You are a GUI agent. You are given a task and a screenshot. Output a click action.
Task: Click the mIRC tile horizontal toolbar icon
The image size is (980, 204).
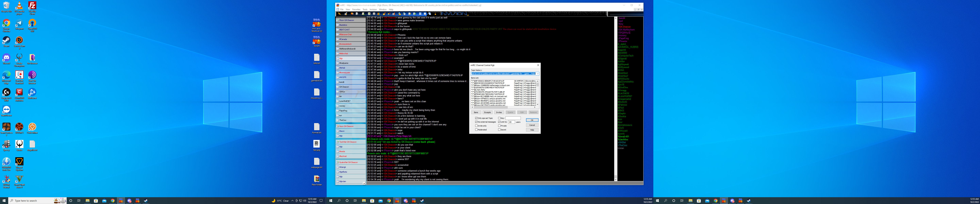tap(420, 14)
